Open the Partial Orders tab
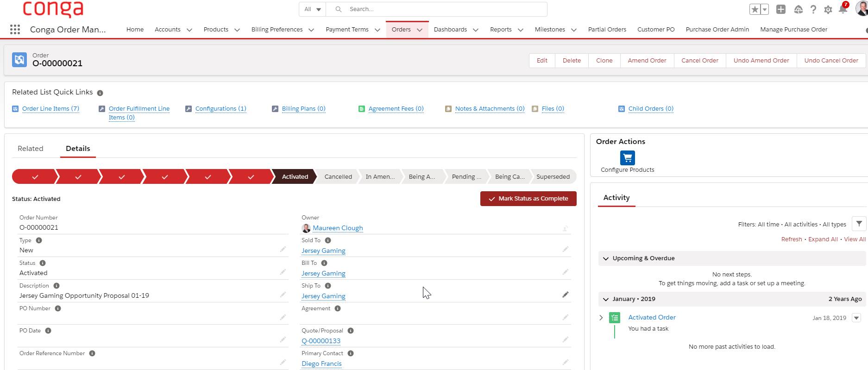868x370 pixels. (607, 29)
